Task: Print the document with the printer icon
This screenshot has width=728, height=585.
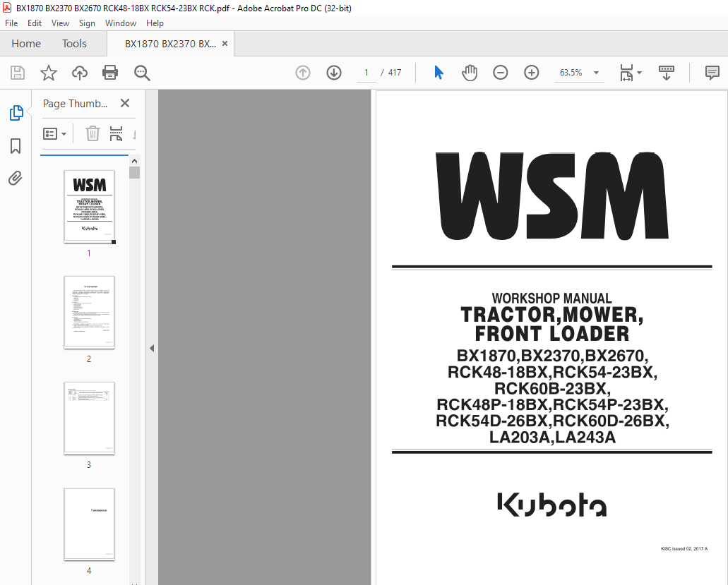Action: click(x=110, y=73)
